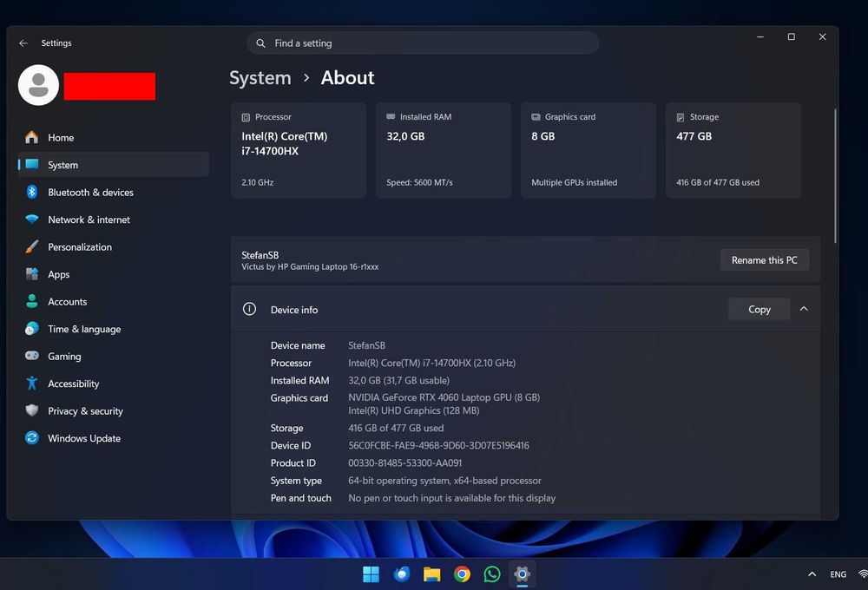Open the Graphics card info card
This screenshot has width=868, height=590.
[589, 150]
